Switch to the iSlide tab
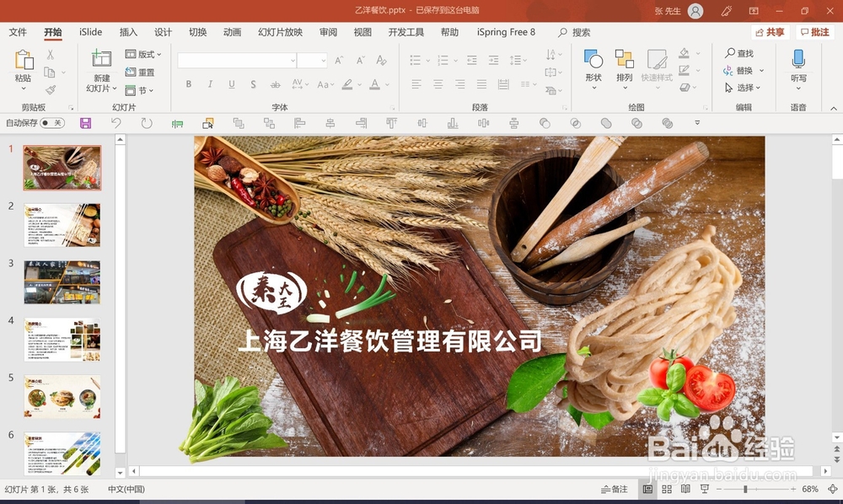The width and height of the screenshot is (843, 504). tap(90, 32)
